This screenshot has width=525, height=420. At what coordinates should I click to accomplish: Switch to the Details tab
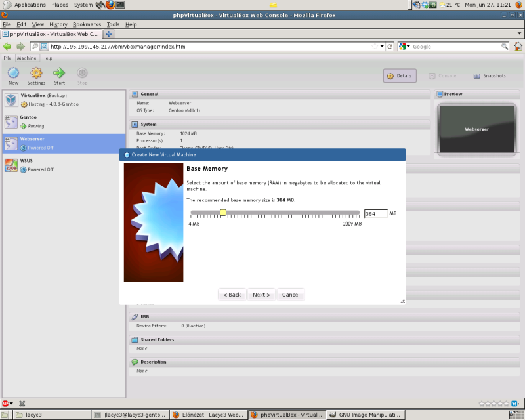(400, 75)
